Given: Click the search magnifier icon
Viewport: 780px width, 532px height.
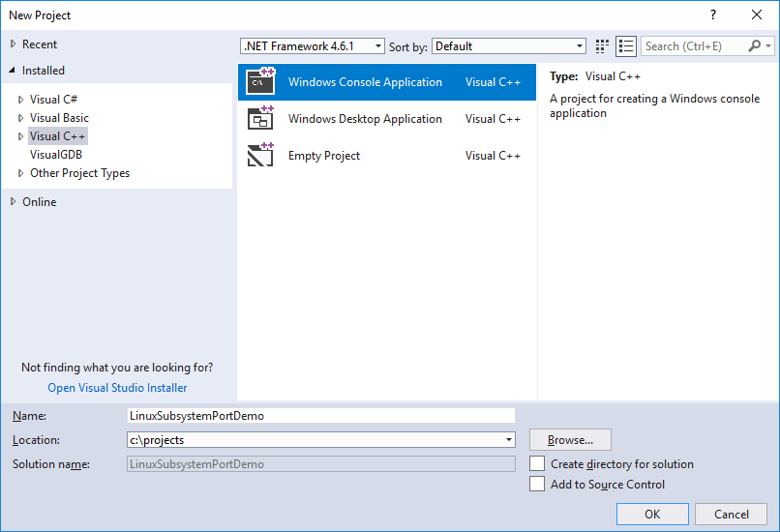Looking at the screenshot, I should pos(754,46).
